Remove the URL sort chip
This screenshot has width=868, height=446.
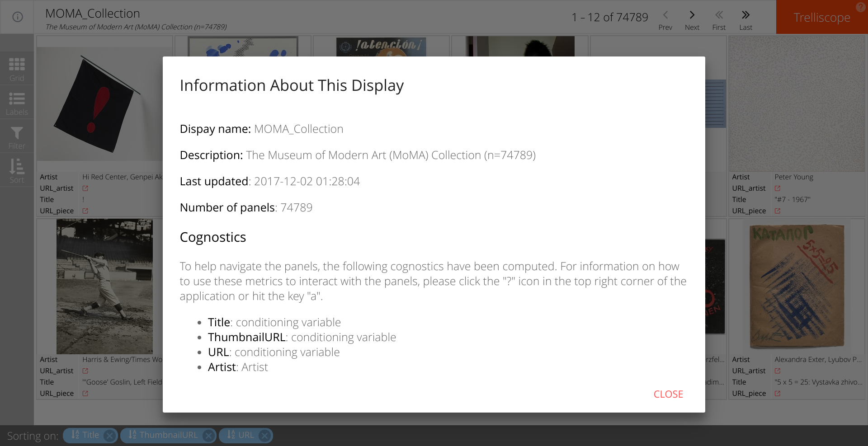(265, 436)
